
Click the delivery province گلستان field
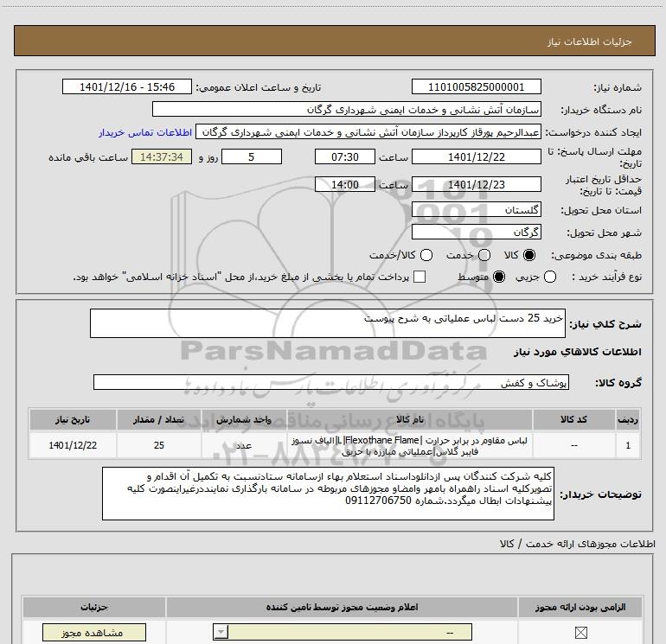click(x=476, y=210)
